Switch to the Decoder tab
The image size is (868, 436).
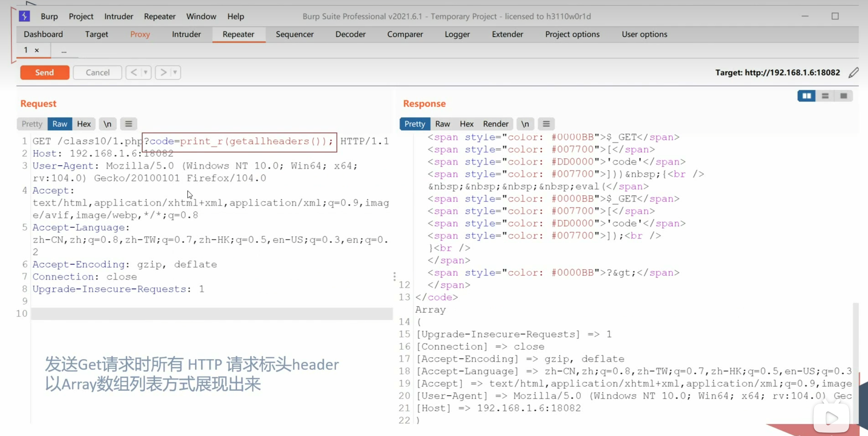tap(350, 34)
